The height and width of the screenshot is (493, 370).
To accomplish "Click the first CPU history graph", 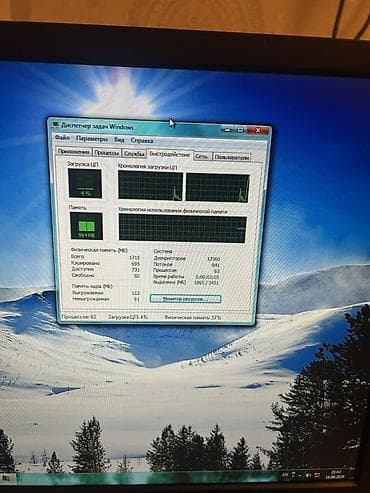I will tap(151, 186).
